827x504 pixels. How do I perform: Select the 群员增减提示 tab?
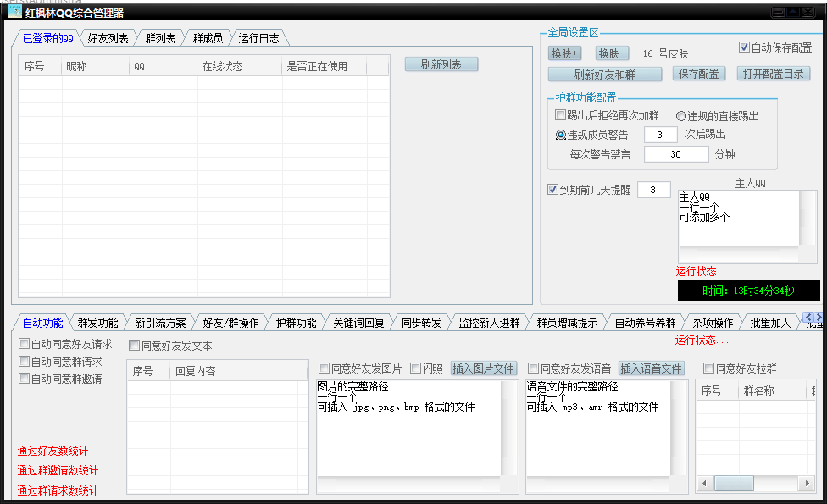567,323
